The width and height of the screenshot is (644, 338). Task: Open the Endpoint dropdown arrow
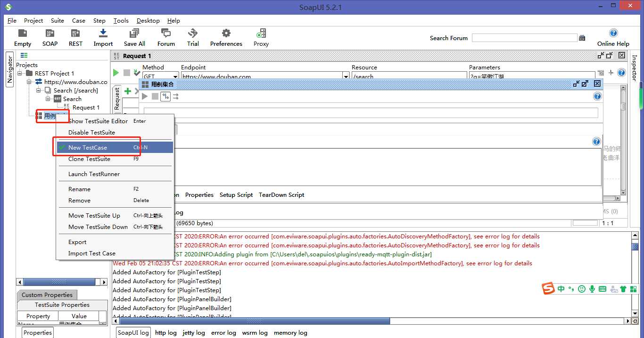[346, 76]
